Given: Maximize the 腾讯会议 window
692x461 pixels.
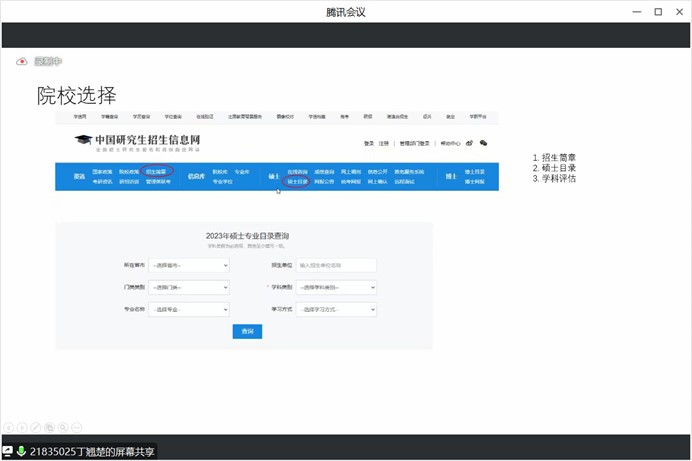Looking at the screenshot, I should [x=658, y=12].
